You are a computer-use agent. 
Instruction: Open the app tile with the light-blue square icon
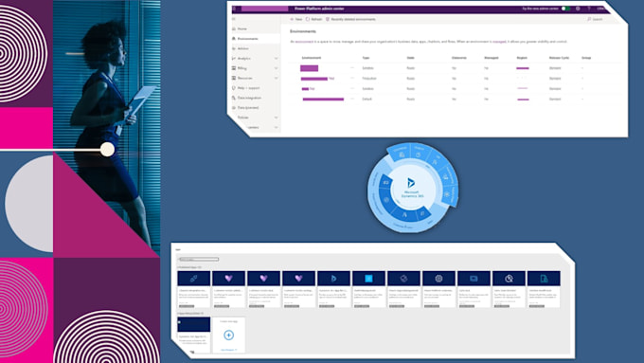click(x=368, y=289)
